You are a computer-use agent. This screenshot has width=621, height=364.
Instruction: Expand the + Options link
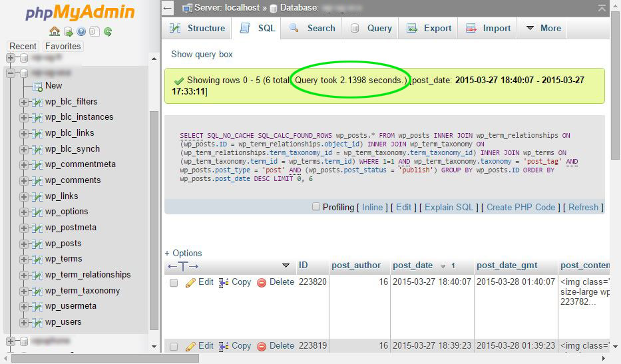(x=183, y=253)
